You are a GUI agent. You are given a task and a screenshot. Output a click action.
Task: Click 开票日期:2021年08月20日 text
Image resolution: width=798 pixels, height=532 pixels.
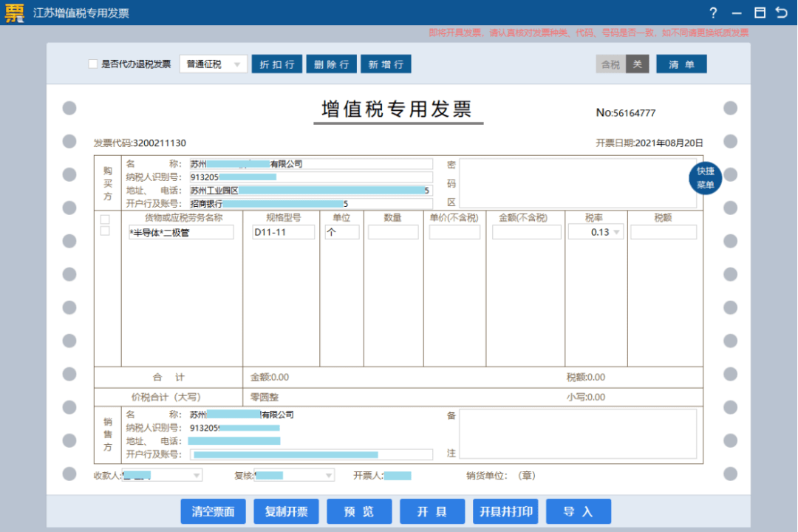tap(649, 143)
